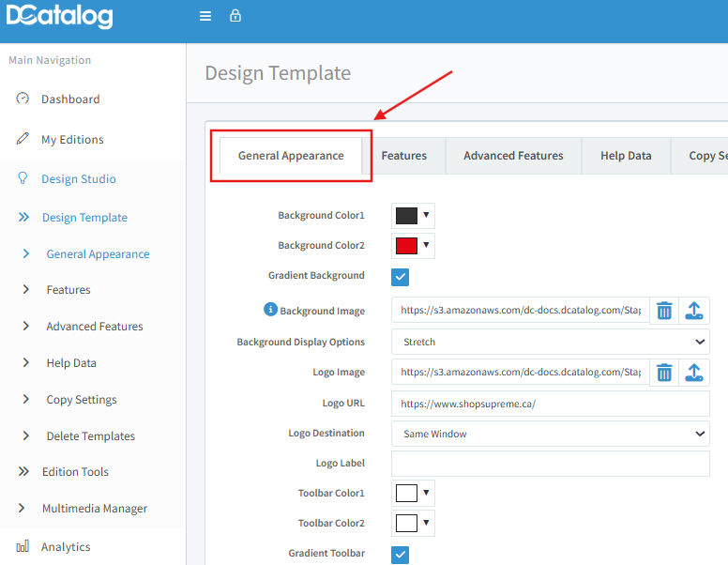The width and height of the screenshot is (728, 565).
Task: Open the Logo Destination dropdown
Action: 550,434
